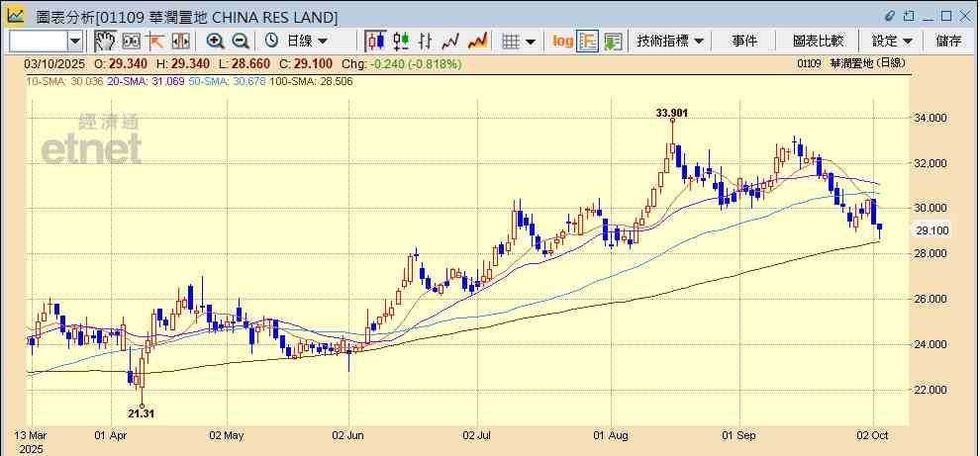Select the orange arrow pointer tool
Viewport: 980px width, 456px height.
click(x=155, y=41)
